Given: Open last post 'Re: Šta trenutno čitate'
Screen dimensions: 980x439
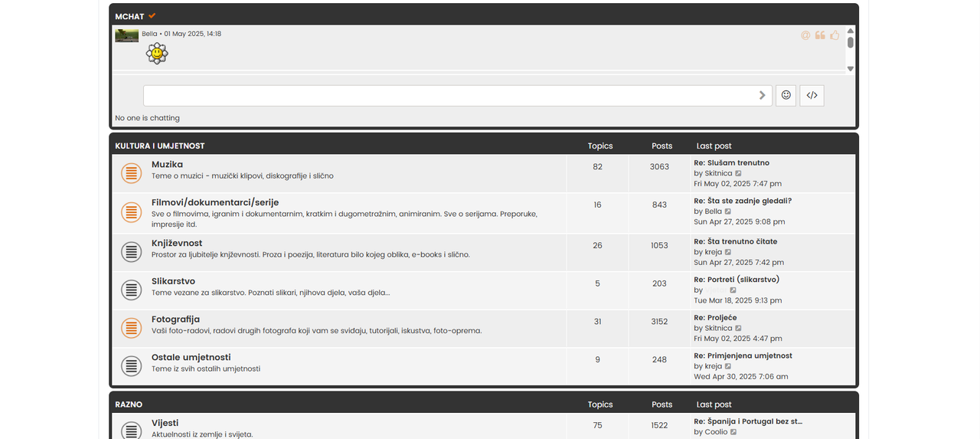Looking at the screenshot, I should click(x=736, y=241).
